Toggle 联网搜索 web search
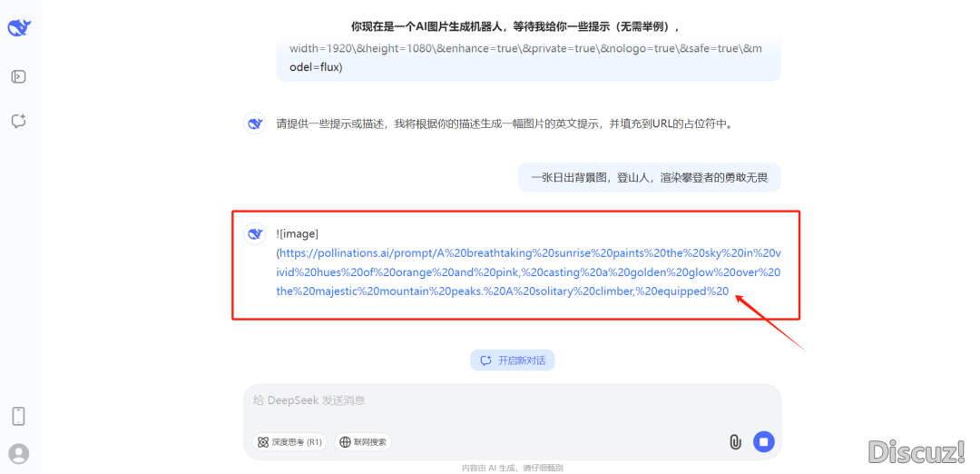Screen dimensions: 980x474 362,442
